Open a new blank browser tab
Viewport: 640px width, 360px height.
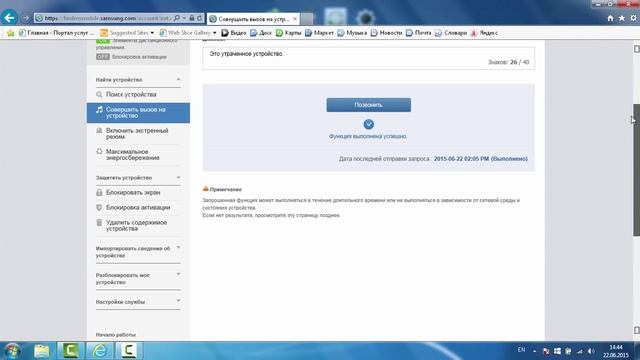pyautogui.click(x=308, y=19)
